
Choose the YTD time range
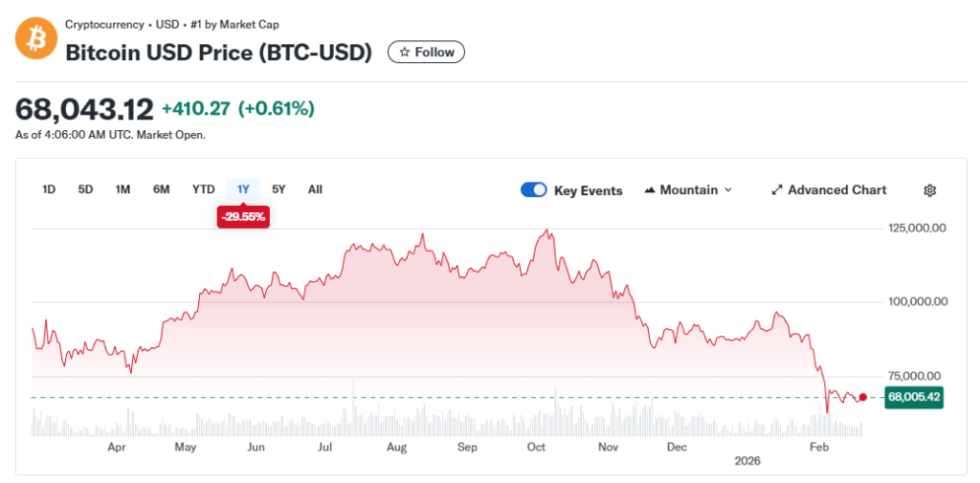click(x=203, y=189)
